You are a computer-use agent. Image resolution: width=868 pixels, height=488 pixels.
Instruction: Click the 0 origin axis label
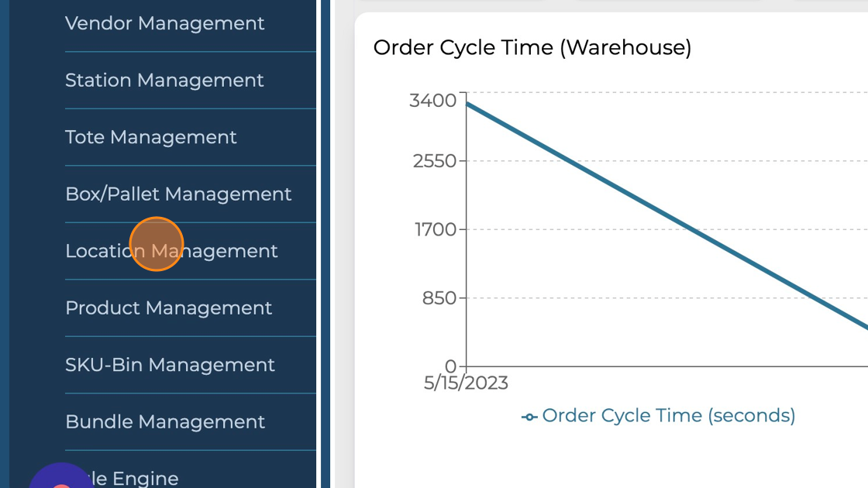pyautogui.click(x=450, y=366)
